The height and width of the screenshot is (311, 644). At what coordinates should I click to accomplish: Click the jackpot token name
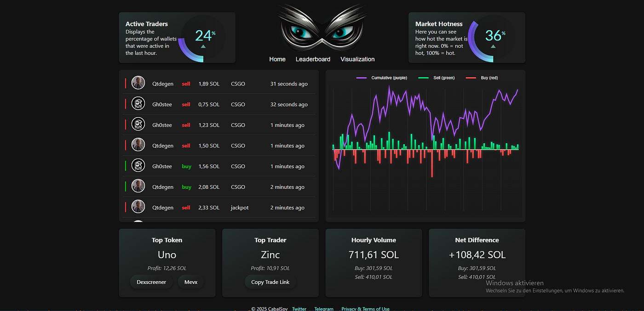click(240, 208)
